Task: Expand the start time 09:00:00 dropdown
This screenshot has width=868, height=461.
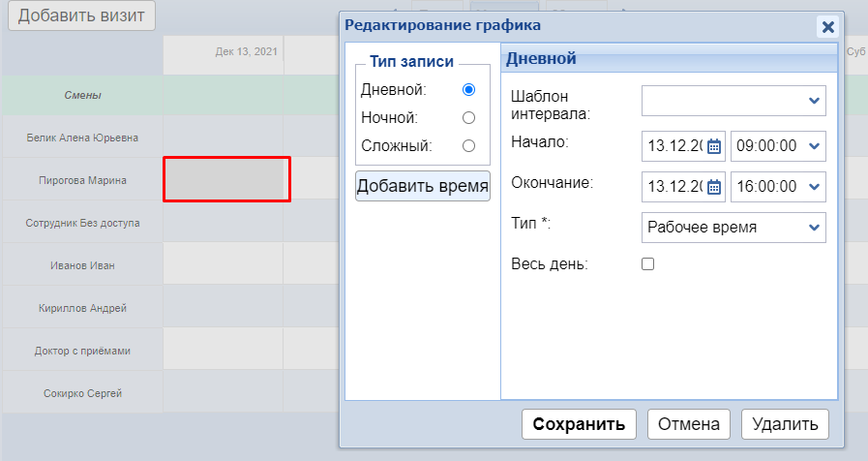Action: (778, 146)
